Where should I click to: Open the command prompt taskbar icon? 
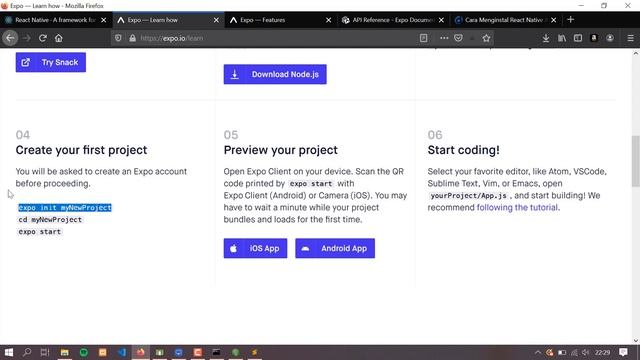pyautogui.click(x=216, y=352)
